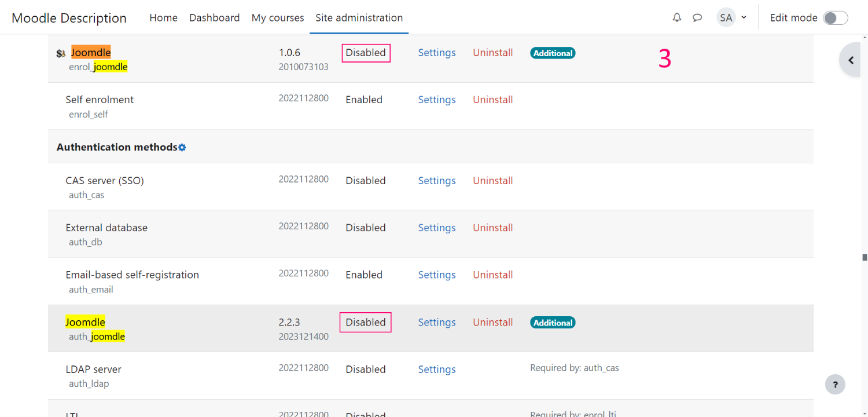Image resolution: width=868 pixels, height=417 pixels.
Task: Select the "Authentication methods" heading text
Action: click(117, 147)
